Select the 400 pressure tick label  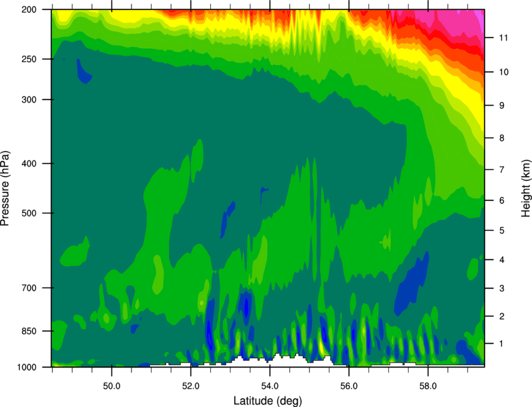[29, 163]
